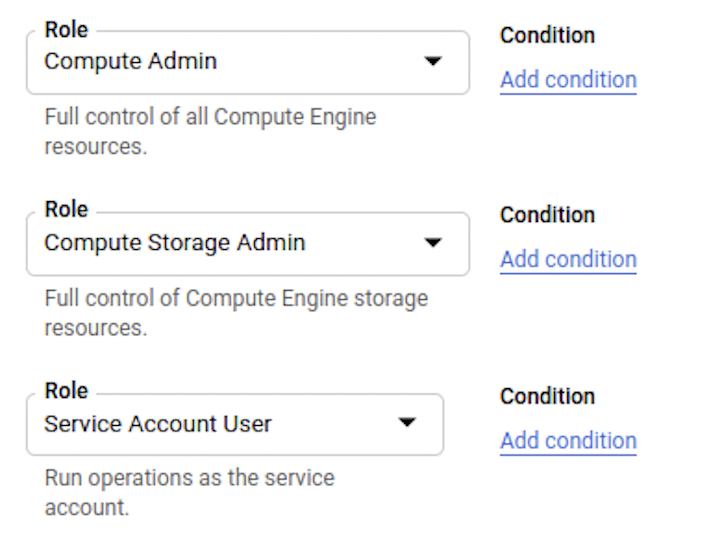The image size is (722, 552).
Task: Click the Service Account User dropdown arrow
Action: (407, 423)
